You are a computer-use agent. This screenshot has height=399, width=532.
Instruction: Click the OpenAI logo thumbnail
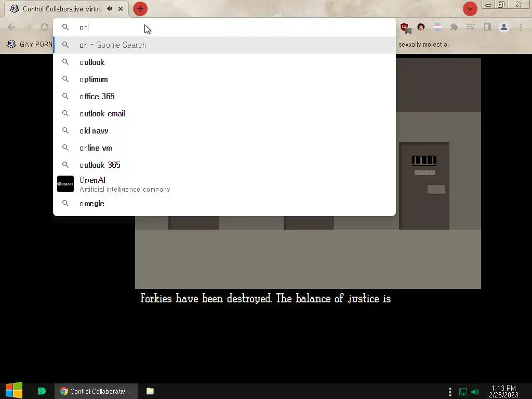65,184
